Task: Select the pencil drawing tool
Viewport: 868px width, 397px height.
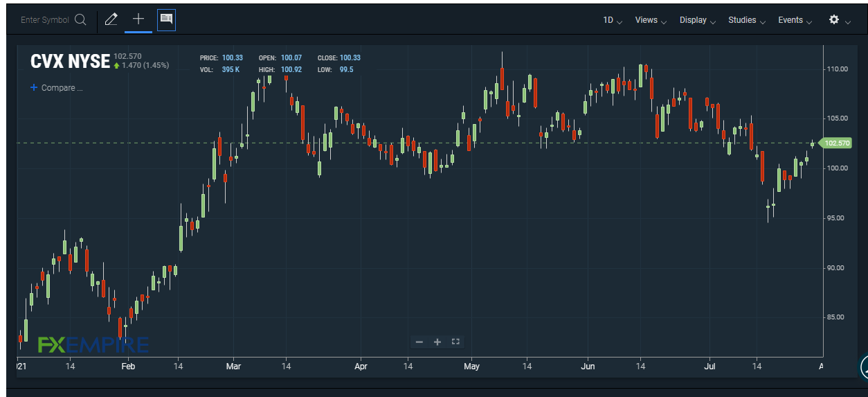Action: point(111,20)
